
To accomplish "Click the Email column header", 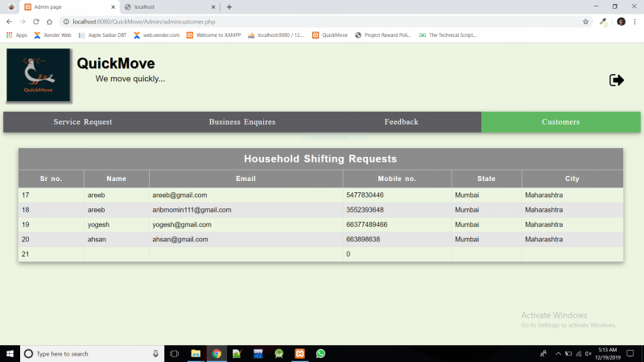I will pyautogui.click(x=246, y=179).
